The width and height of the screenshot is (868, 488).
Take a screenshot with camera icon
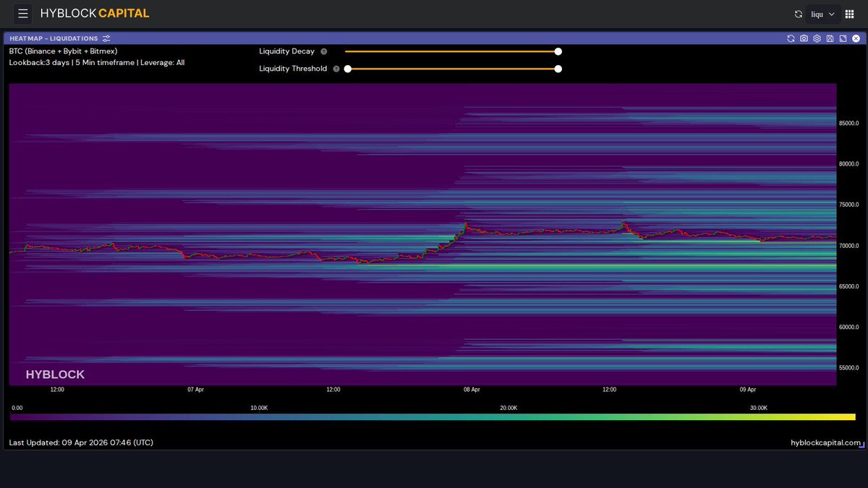[x=804, y=38]
